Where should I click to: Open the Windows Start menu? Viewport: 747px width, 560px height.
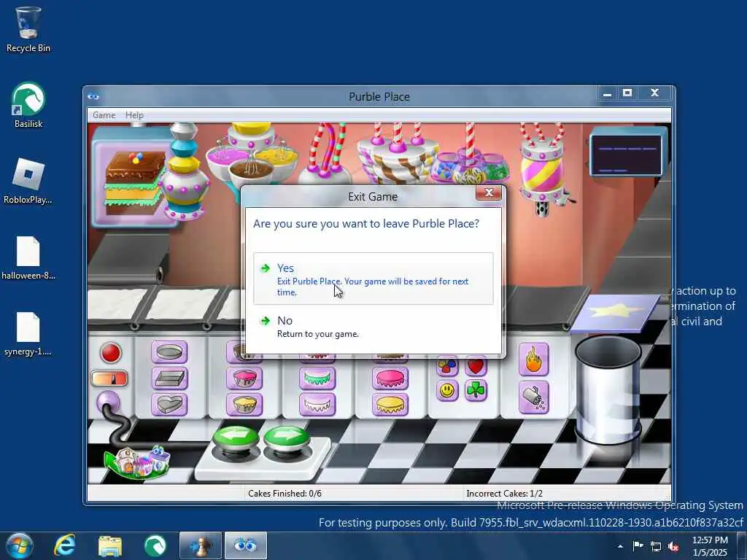19,545
